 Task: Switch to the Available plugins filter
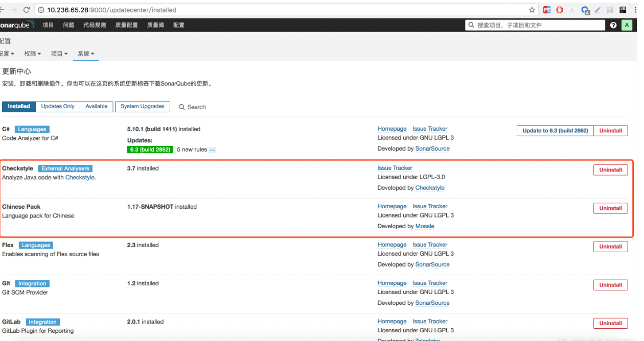coord(97,107)
